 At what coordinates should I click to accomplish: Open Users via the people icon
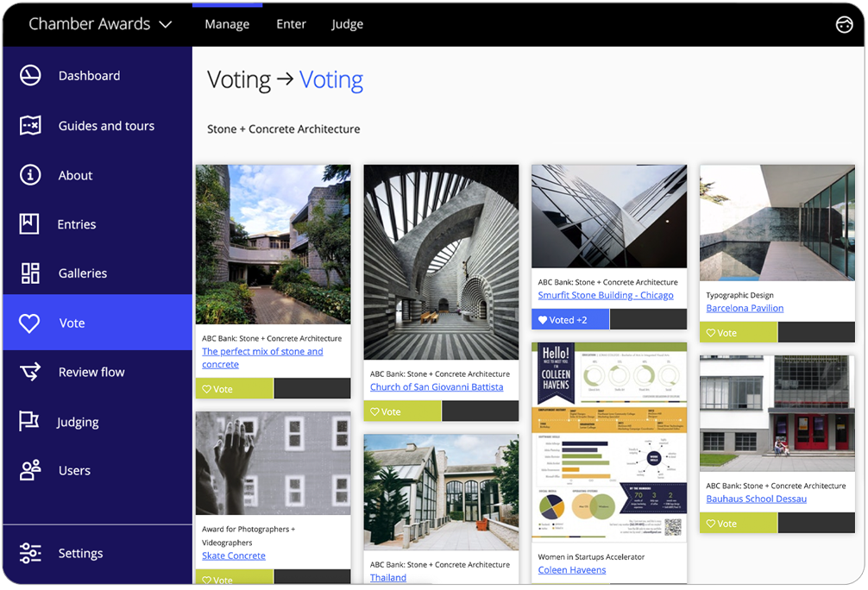(x=29, y=470)
